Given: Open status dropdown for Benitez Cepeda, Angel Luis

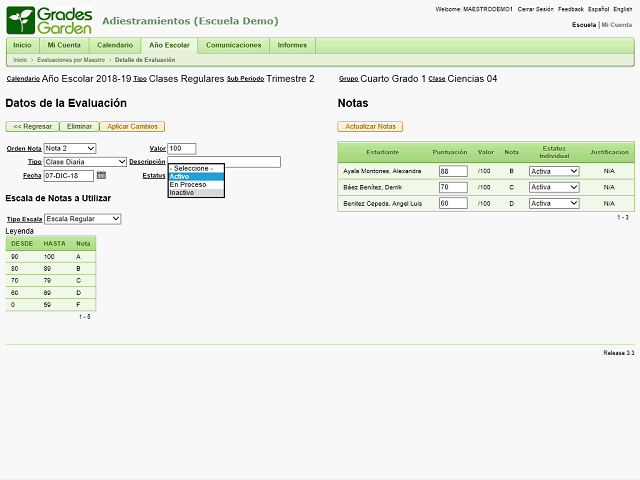Looking at the screenshot, I should (554, 203).
